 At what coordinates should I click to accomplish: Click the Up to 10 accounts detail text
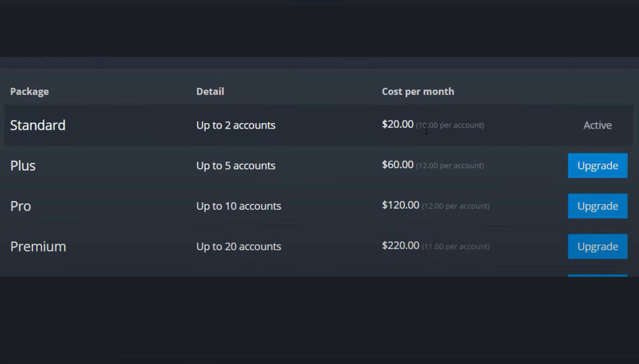[238, 206]
